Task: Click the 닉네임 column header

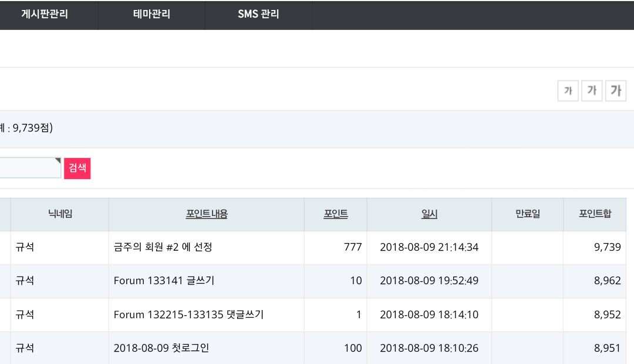Action: coord(60,214)
